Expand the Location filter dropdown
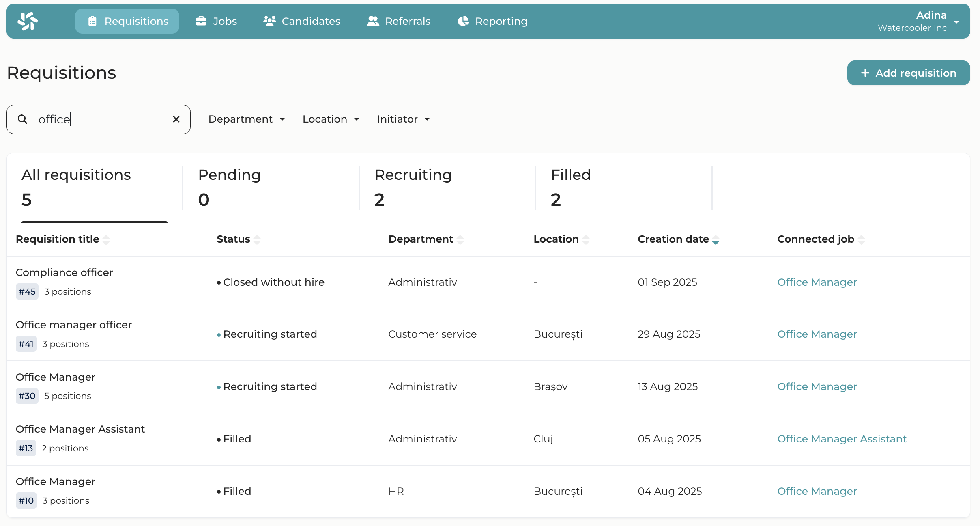The image size is (980, 526). [x=331, y=119]
